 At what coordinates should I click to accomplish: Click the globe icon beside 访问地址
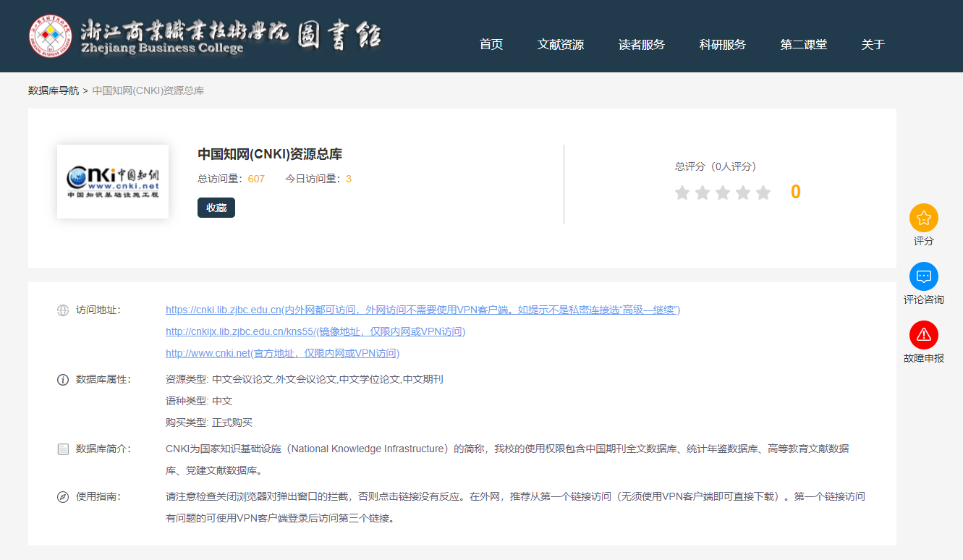[63, 309]
